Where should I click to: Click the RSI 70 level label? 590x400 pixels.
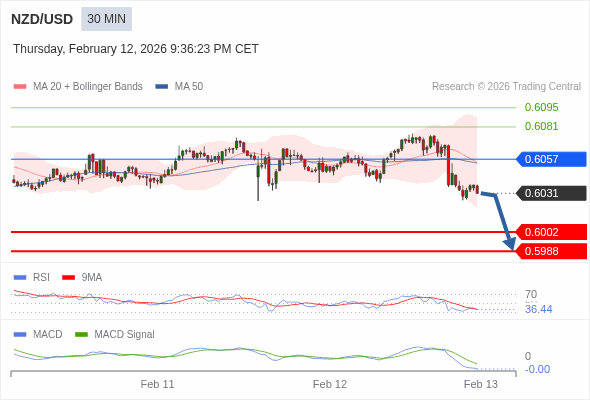pos(531,294)
